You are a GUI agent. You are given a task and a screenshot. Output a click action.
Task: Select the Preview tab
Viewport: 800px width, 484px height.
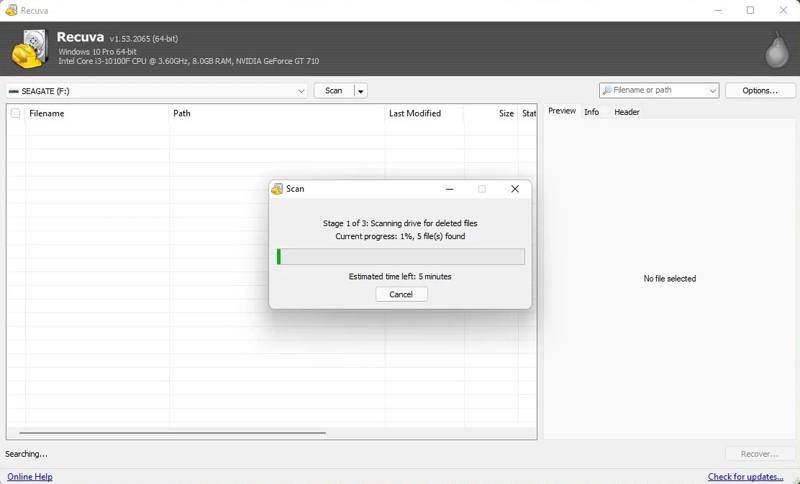point(562,111)
